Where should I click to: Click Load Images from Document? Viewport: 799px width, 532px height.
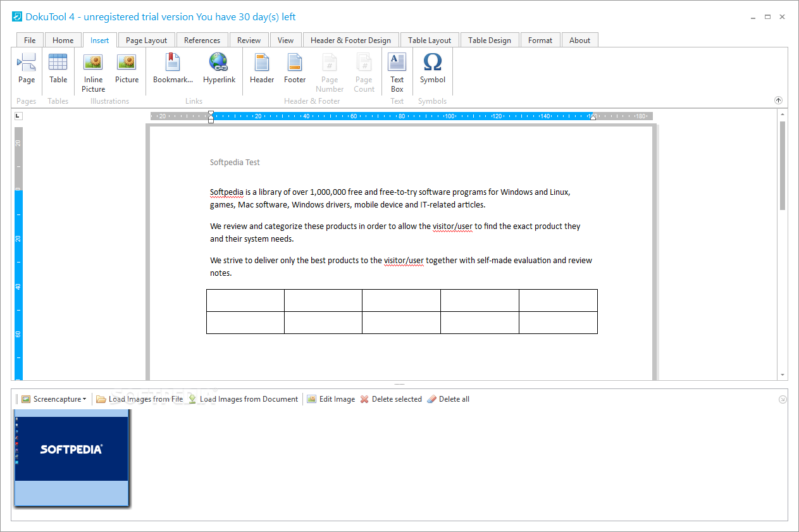pyautogui.click(x=244, y=399)
